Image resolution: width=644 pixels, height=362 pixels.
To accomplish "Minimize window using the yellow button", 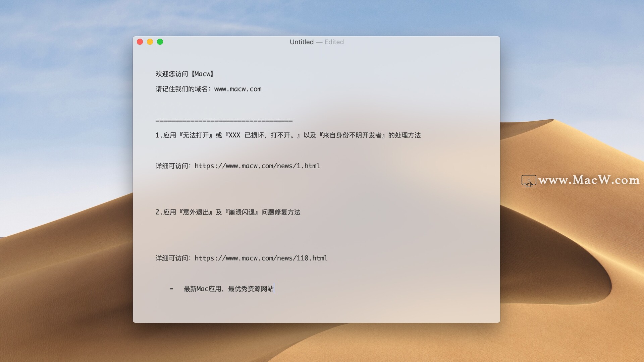I will pos(150,42).
